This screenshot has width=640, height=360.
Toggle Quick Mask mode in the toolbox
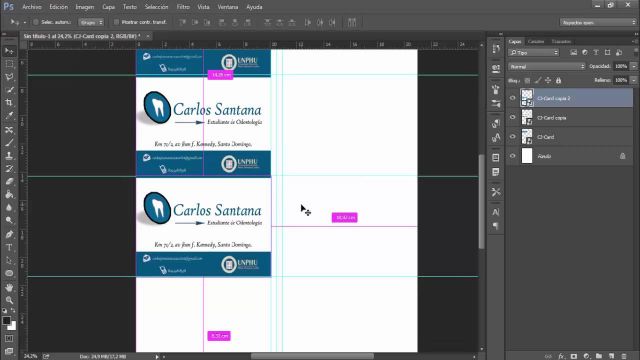point(9,338)
